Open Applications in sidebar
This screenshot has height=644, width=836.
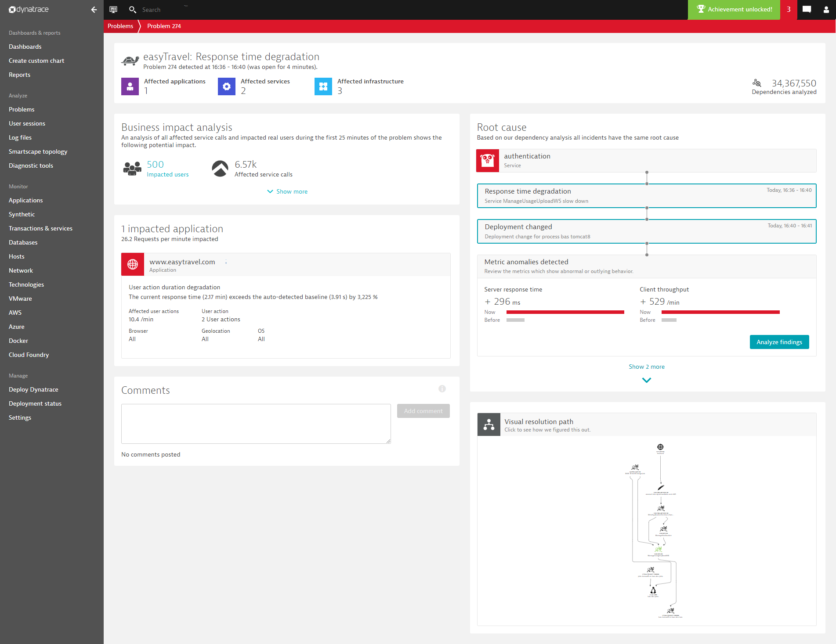[x=25, y=200]
